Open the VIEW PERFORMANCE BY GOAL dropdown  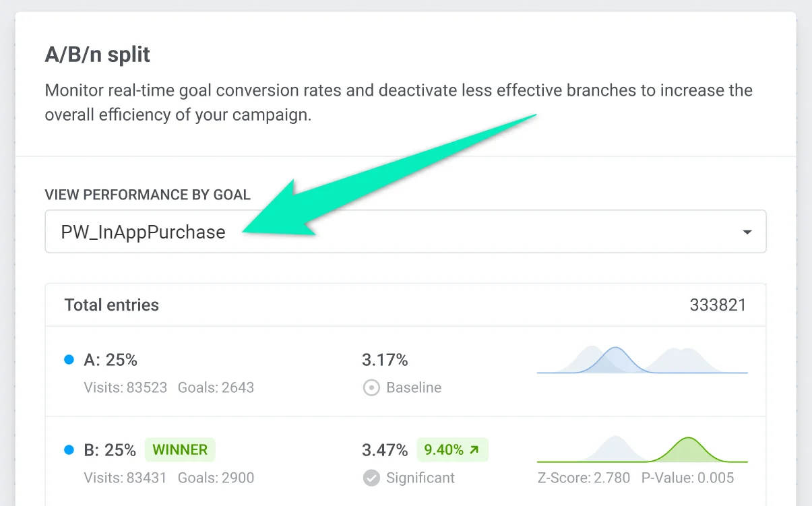[x=404, y=231]
